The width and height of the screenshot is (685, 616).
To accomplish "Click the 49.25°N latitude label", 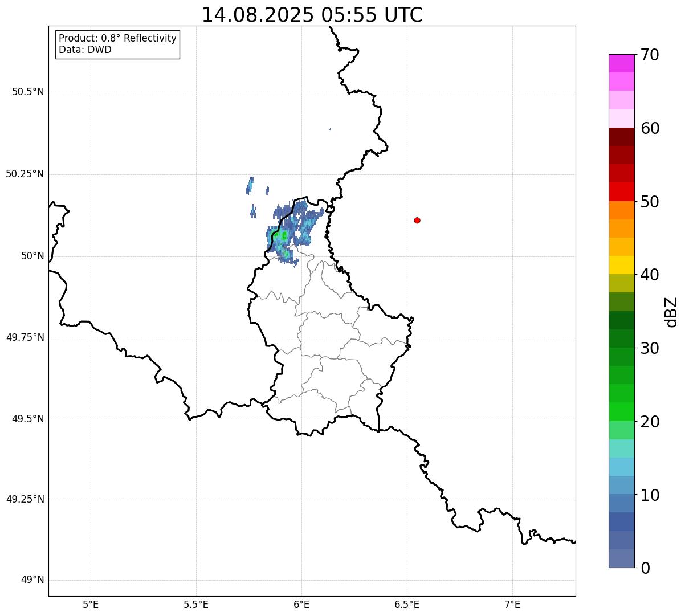I will [25, 499].
